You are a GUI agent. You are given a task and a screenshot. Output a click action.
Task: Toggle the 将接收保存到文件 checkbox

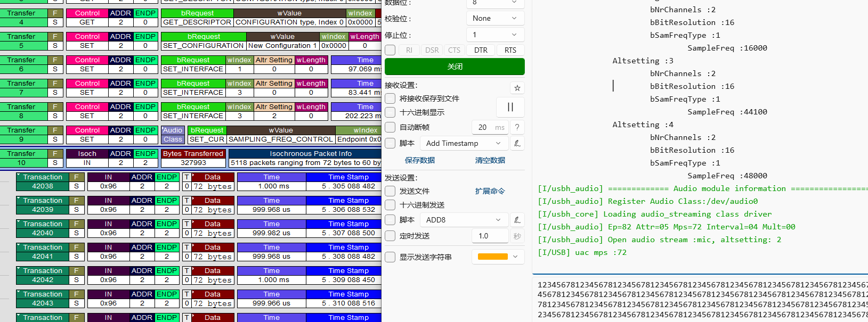click(x=390, y=98)
